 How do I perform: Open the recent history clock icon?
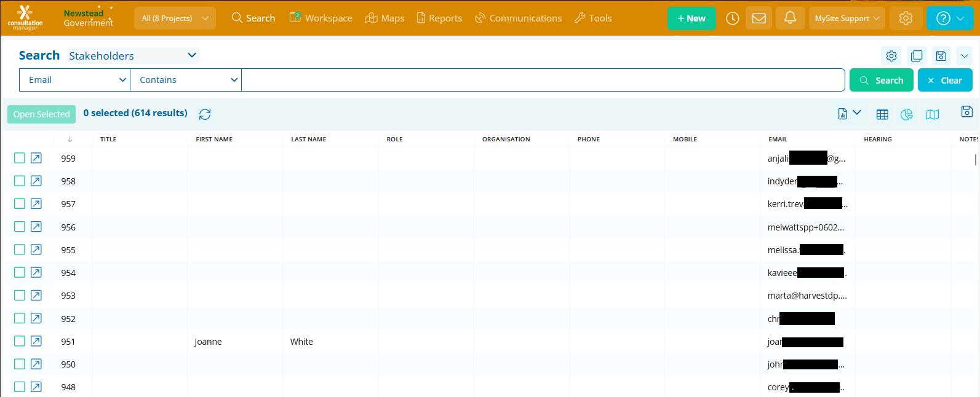click(732, 18)
